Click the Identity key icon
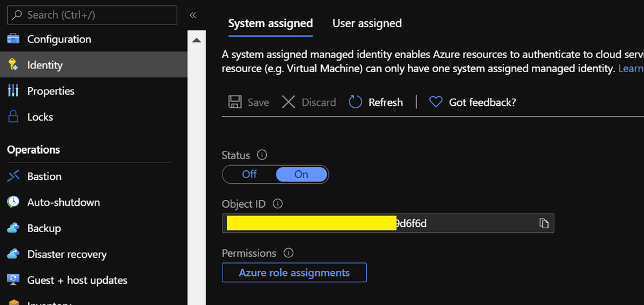644x305 pixels. (x=13, y=64)
